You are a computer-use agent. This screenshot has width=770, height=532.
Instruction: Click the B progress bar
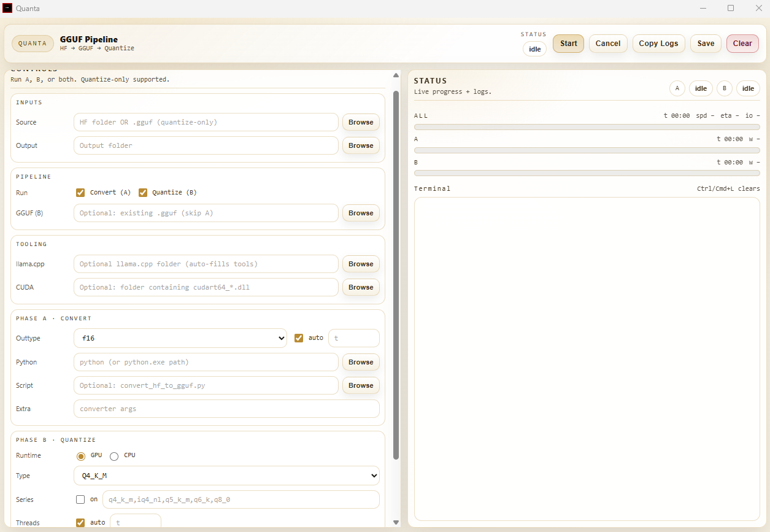click(x=587, y=174)
